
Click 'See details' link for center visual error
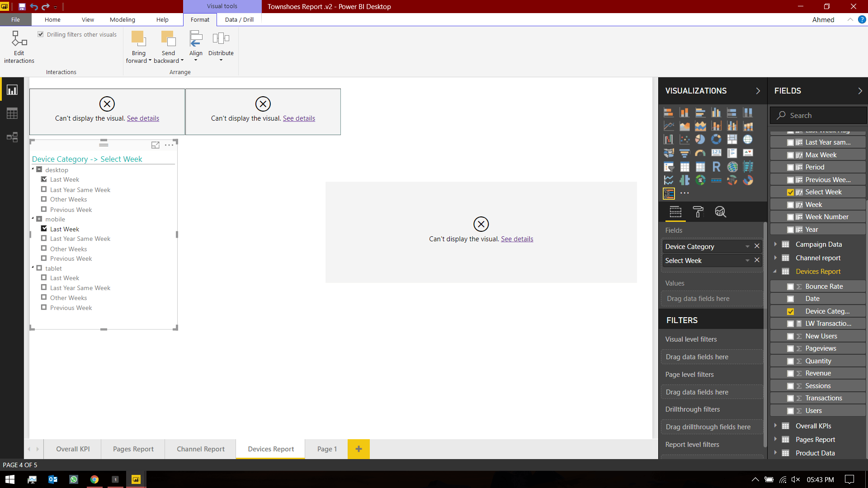[x=517, y=239]
